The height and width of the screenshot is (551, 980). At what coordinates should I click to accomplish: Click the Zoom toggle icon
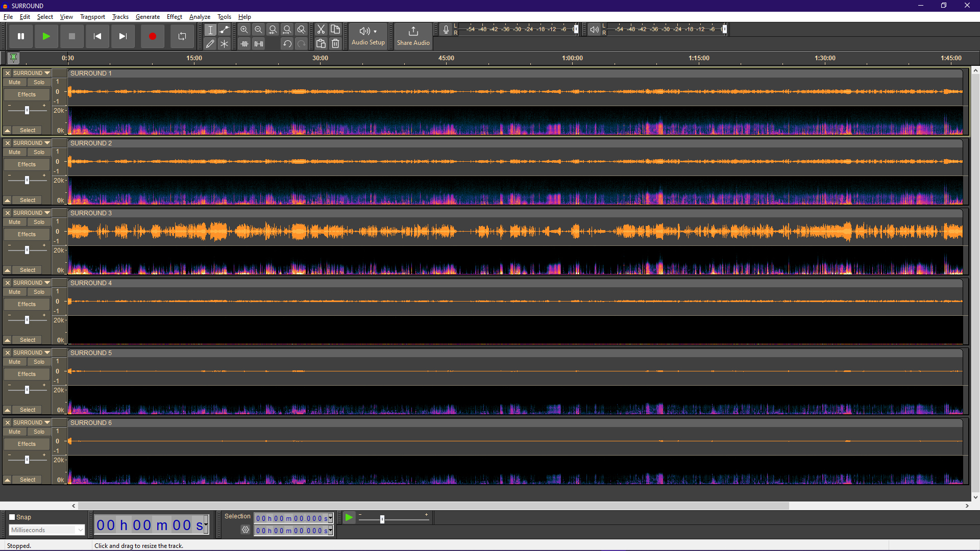point(302,30)
